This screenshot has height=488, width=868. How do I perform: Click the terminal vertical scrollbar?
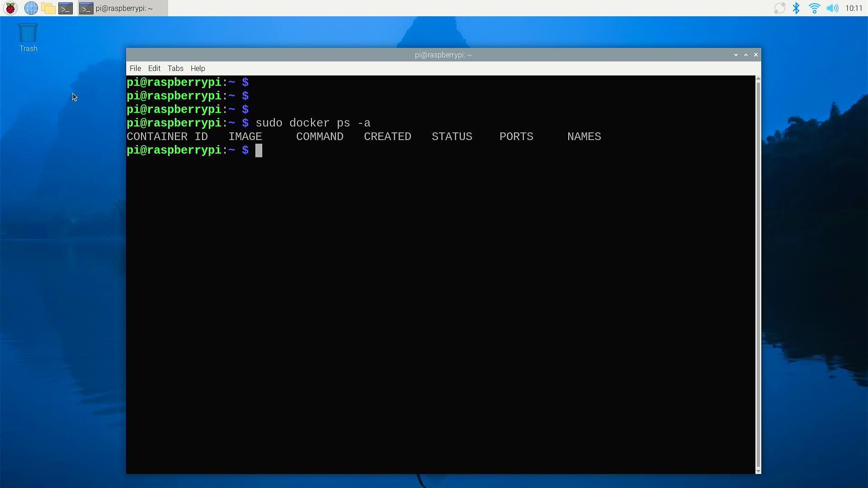point(758,275)
